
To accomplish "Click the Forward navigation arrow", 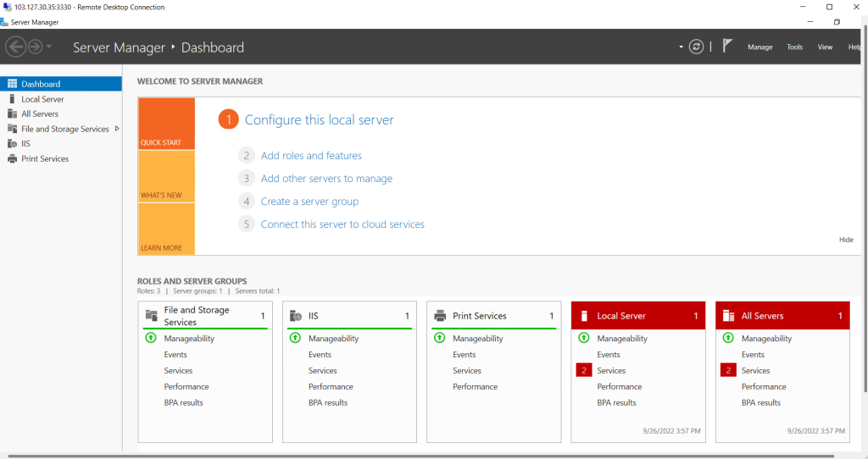I will coord(35,47).
